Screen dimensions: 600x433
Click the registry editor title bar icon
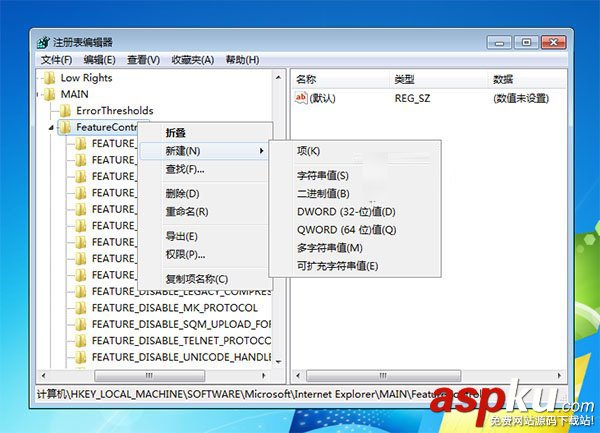click(x=43, y=42)
